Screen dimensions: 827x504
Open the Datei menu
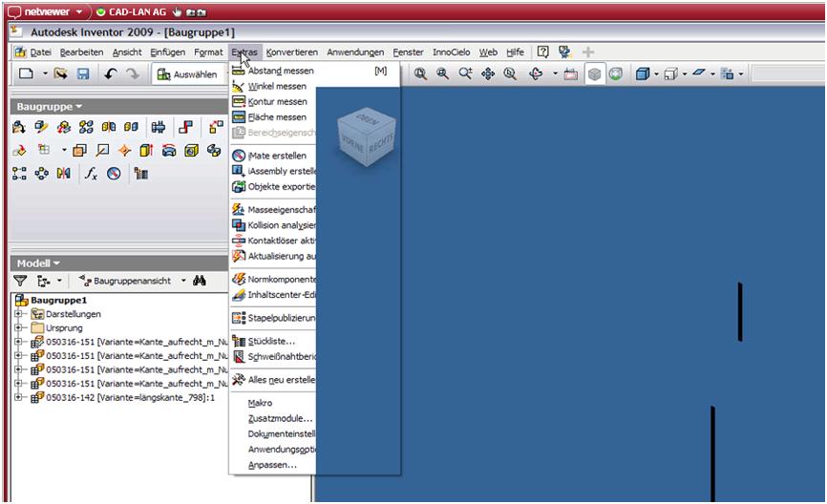point(41,52)
